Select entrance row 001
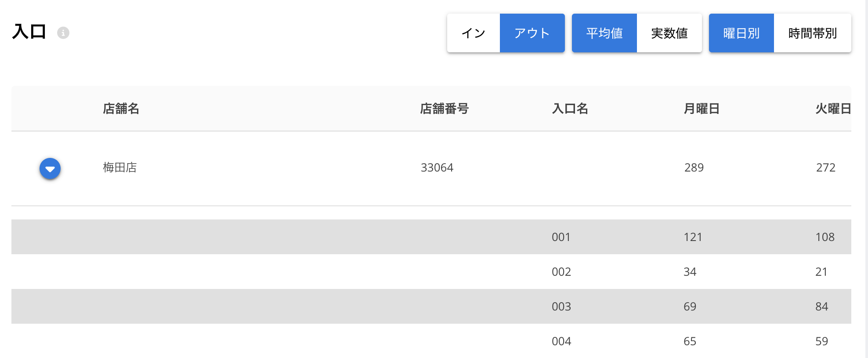This screenshot has width=868, height=358. tap(431, 237)
